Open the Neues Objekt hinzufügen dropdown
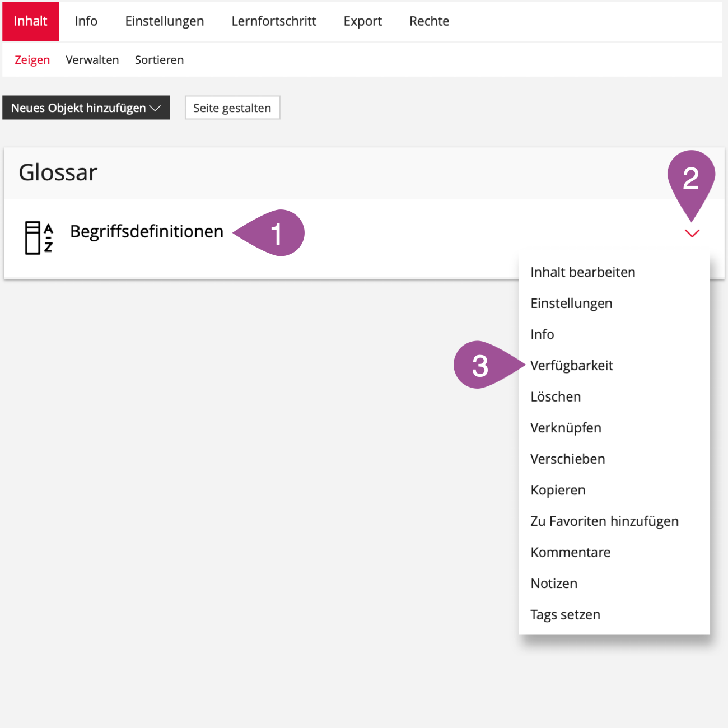 (86, 108)
